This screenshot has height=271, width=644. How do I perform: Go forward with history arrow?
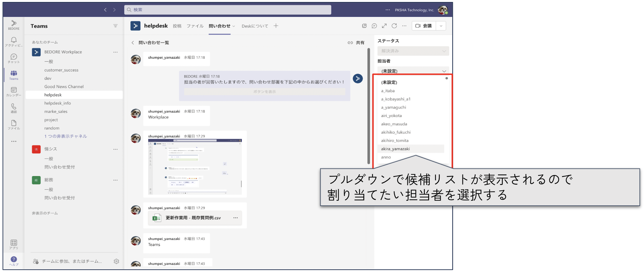click(114, 10)
